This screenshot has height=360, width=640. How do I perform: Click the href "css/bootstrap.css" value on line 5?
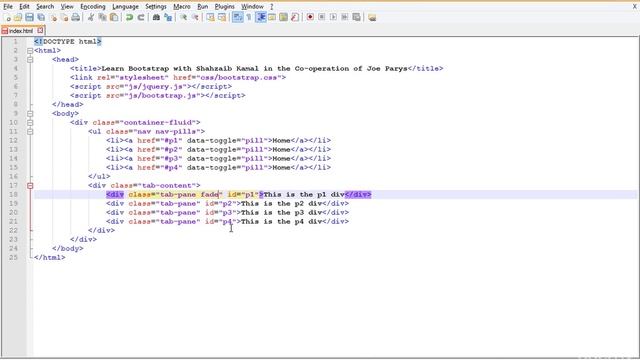(x=238, y=78)
